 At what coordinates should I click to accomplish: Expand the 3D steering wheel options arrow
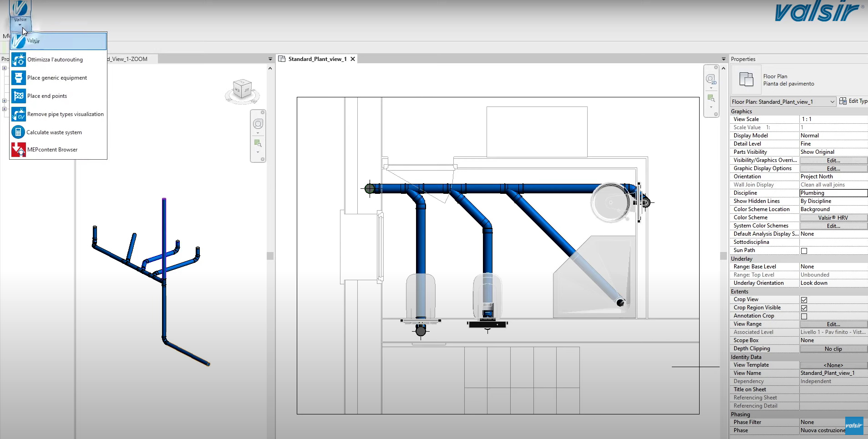[x=258, y=133]
